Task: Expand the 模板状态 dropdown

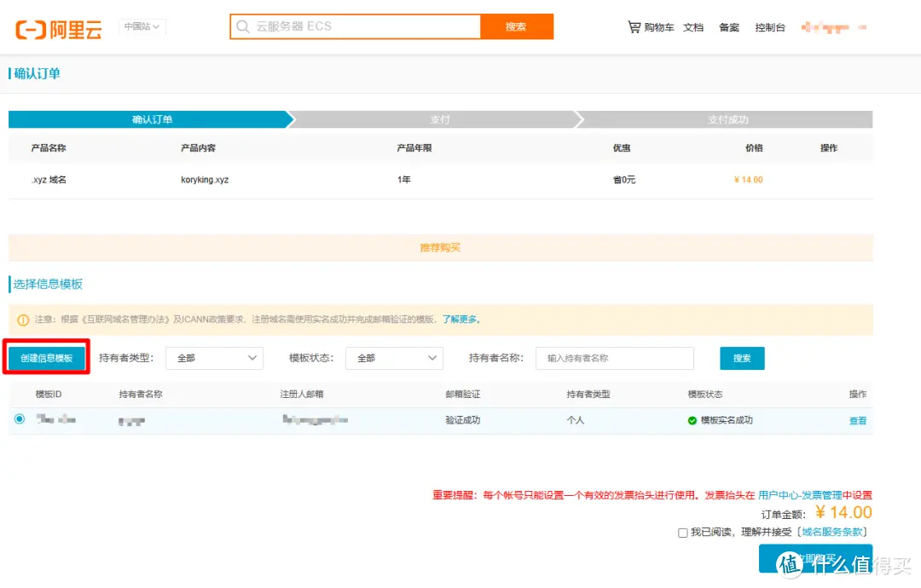Action: [x=394, y=358]
